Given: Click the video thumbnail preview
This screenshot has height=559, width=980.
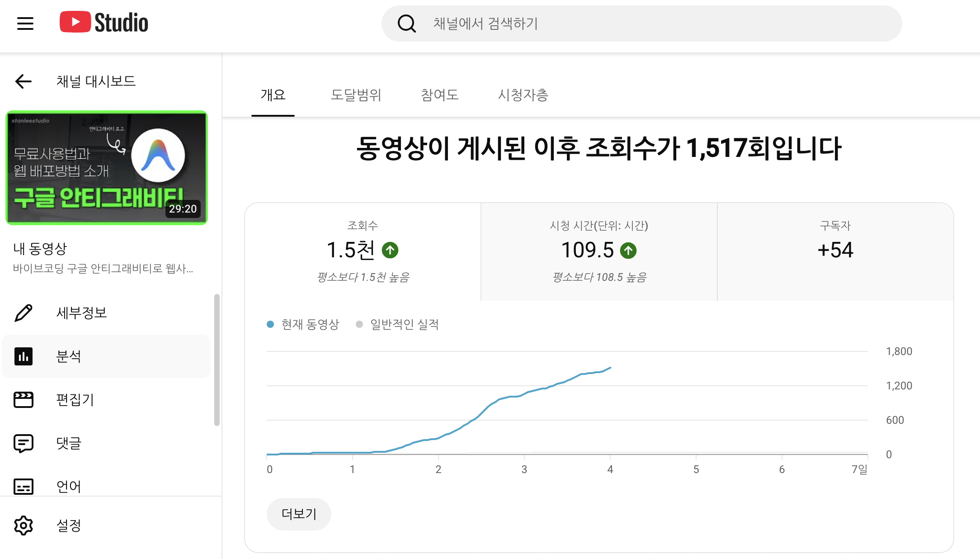Looking at the screenshot, I should 107,168.
